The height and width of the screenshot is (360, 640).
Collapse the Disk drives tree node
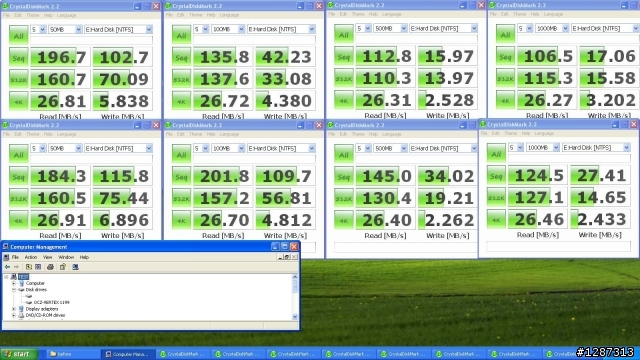click(14, 290)
